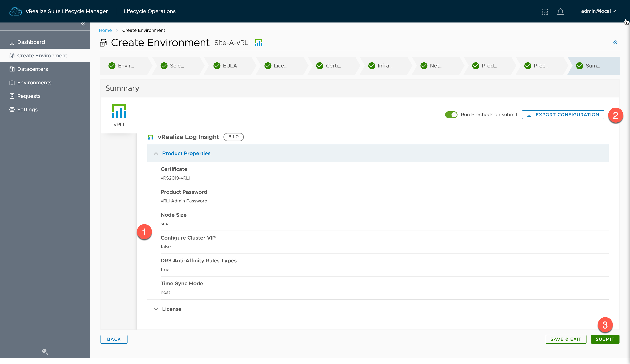Toggle Run Precheck on submit switch
The width and height of the screenshot is (630, 364).
[x=451, y=115]
